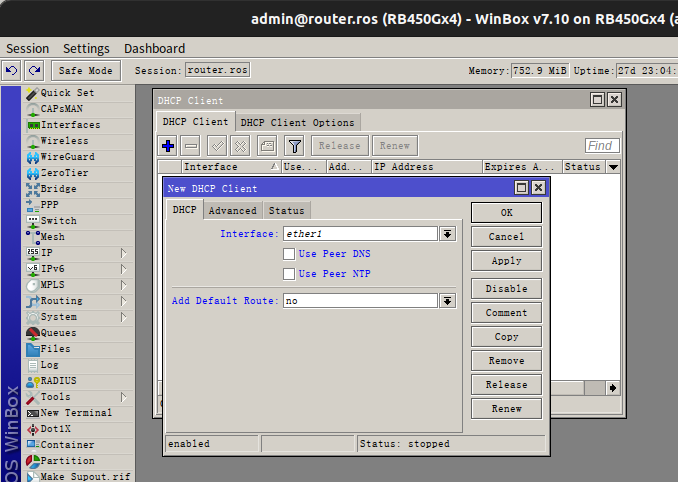Viewport: 678px width, 482px height.
Task: Click the Renew button in New DHCP Client dialog
Action: click(x=506, y=409)
